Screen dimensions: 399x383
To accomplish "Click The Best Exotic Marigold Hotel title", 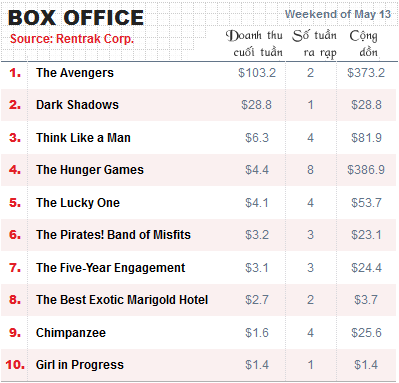I will pos(122,300).
